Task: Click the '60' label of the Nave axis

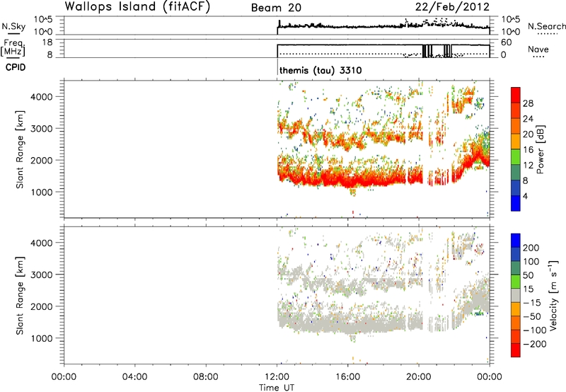Action: (x=506, y=42)
